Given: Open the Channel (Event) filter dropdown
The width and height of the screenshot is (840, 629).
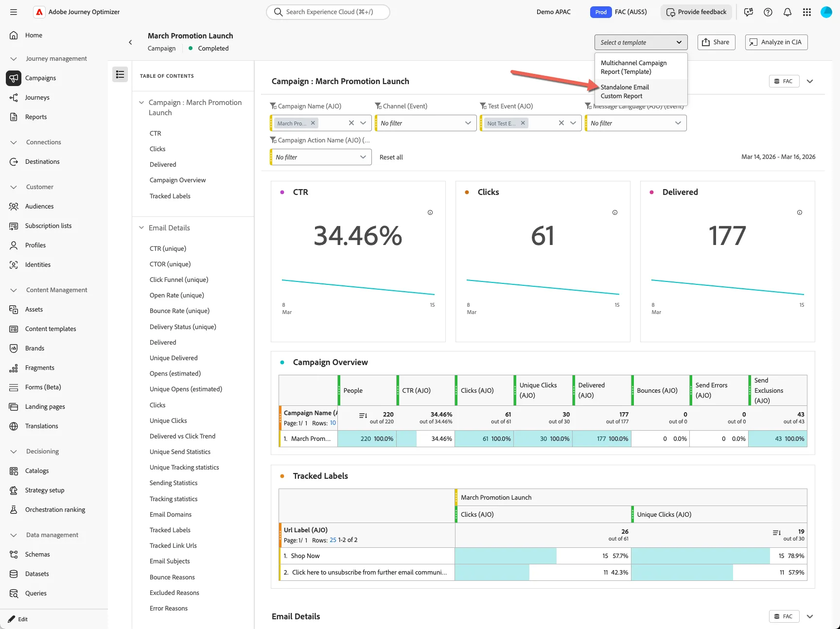Looking at the screenshot, I should click(425, 123).
